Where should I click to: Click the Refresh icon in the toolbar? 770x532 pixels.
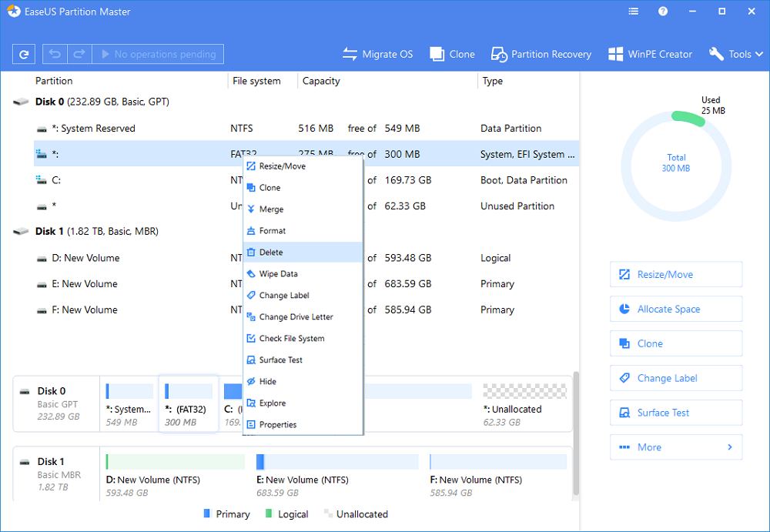pyautogui.click(x=25, y=55)
